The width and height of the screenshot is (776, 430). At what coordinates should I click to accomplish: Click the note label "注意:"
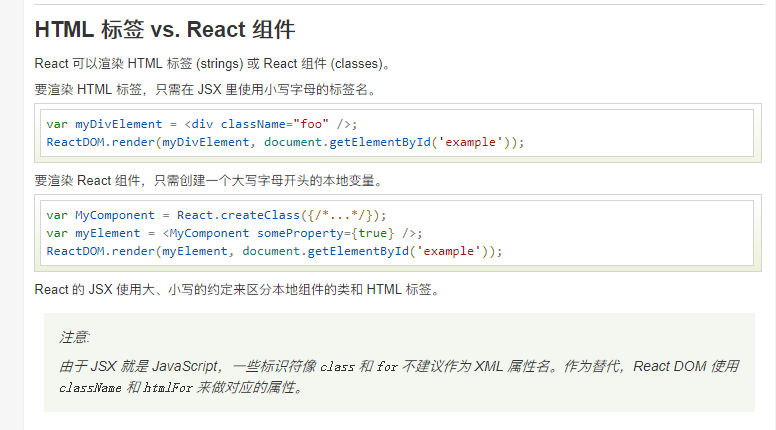click(74, 337)
